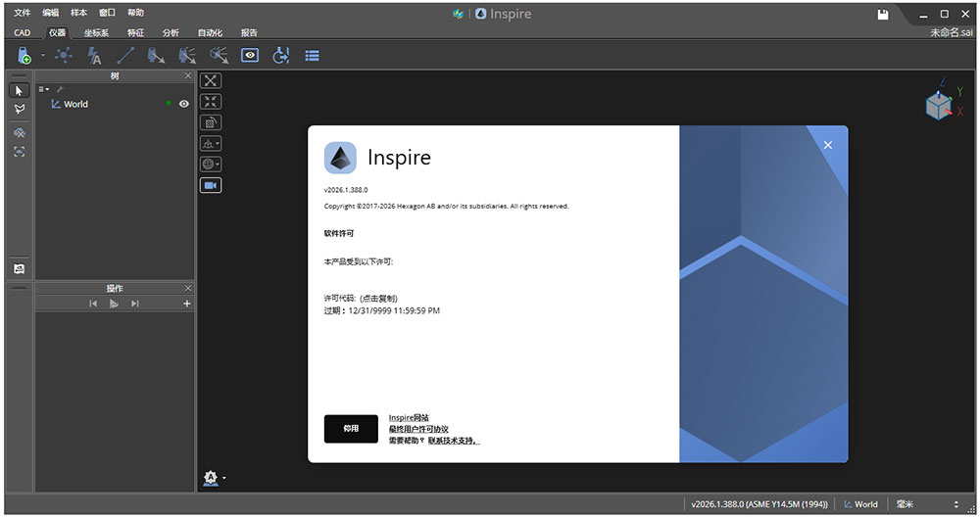Open the globe render mode dropdown
This screenshot has width=980, height=518.
click(x=211, y=165)
